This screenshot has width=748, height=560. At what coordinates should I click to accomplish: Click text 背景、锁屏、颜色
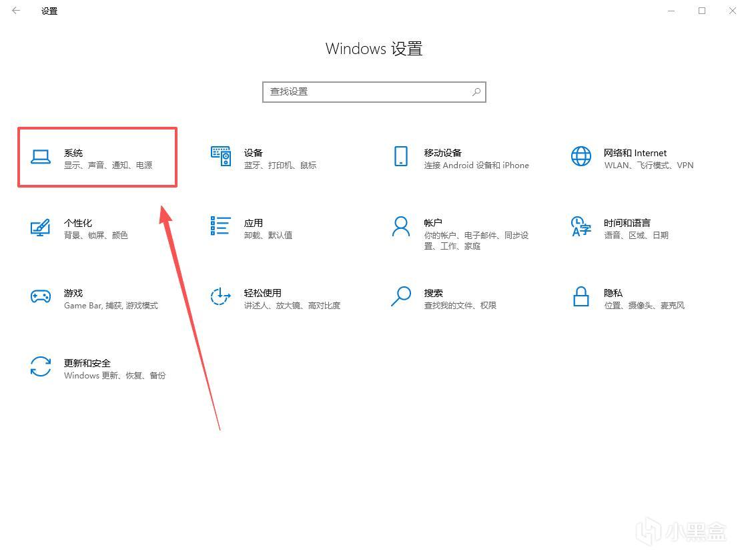pyautogui.click(x=96, y=235)
